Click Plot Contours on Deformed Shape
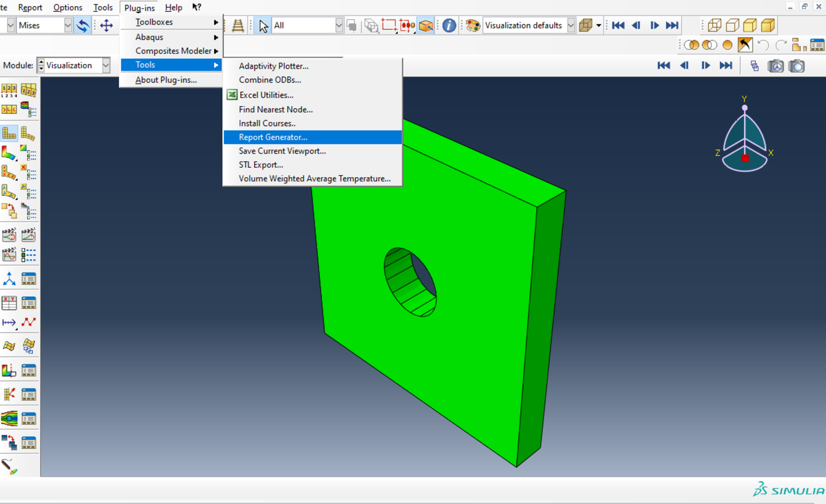Image resolution: width=826 pixels, height=504 pixels. click(x=9, y=153)
